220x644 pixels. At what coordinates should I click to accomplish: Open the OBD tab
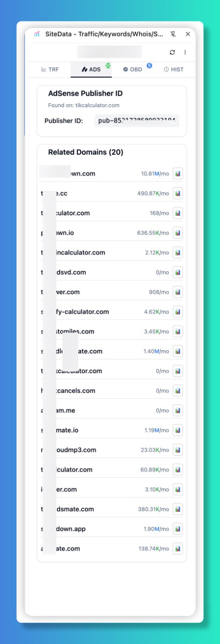point(133,69)
